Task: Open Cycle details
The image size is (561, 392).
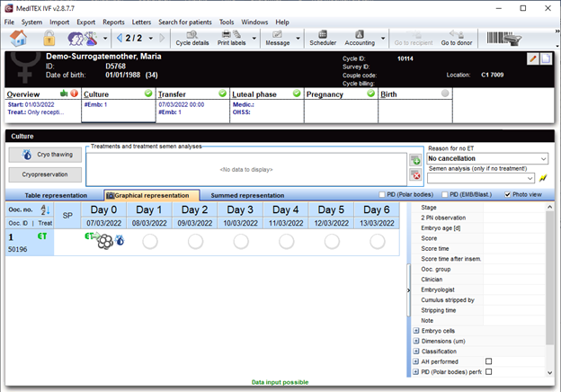Action: (192, 39)
